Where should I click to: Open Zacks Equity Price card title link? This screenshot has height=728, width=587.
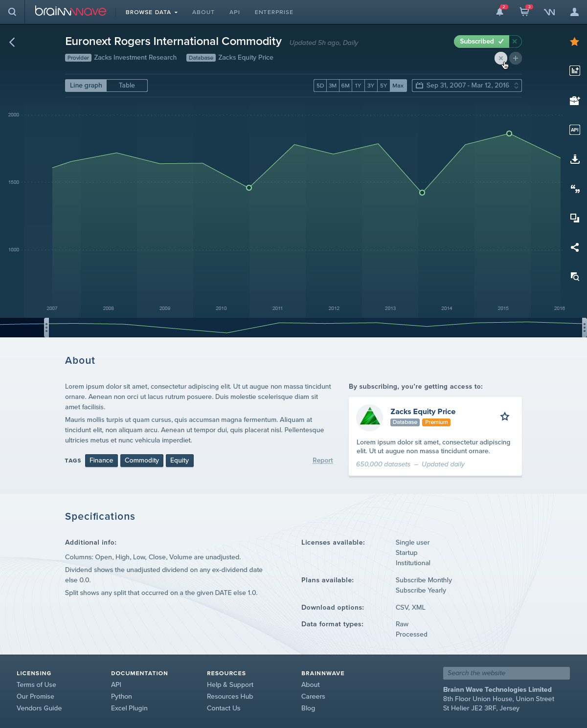tap(423, 412)
